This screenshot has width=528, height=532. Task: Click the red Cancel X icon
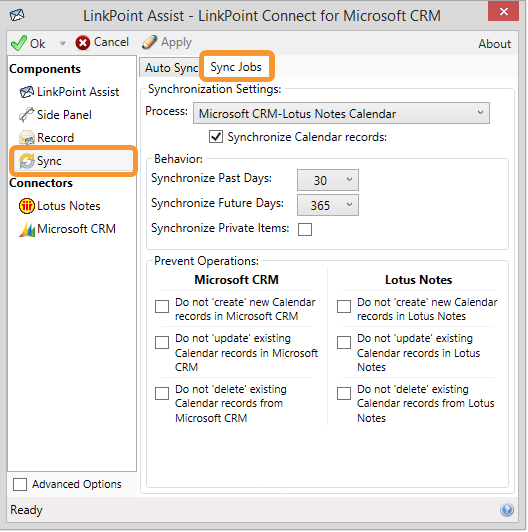(x=82, y=43)
